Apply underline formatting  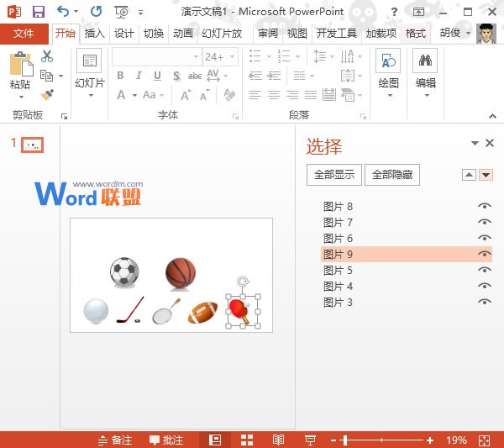point(157,76)
